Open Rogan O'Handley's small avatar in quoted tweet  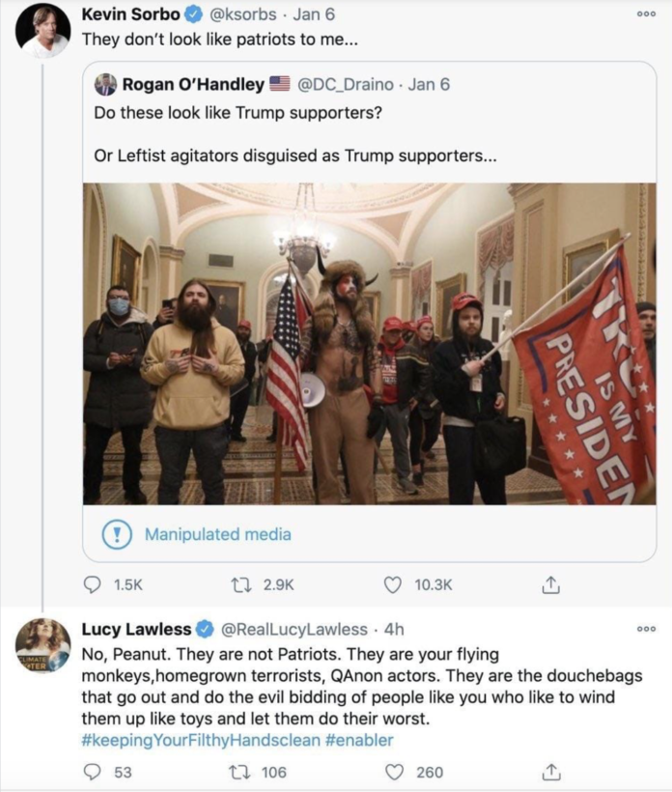point(105,84)
